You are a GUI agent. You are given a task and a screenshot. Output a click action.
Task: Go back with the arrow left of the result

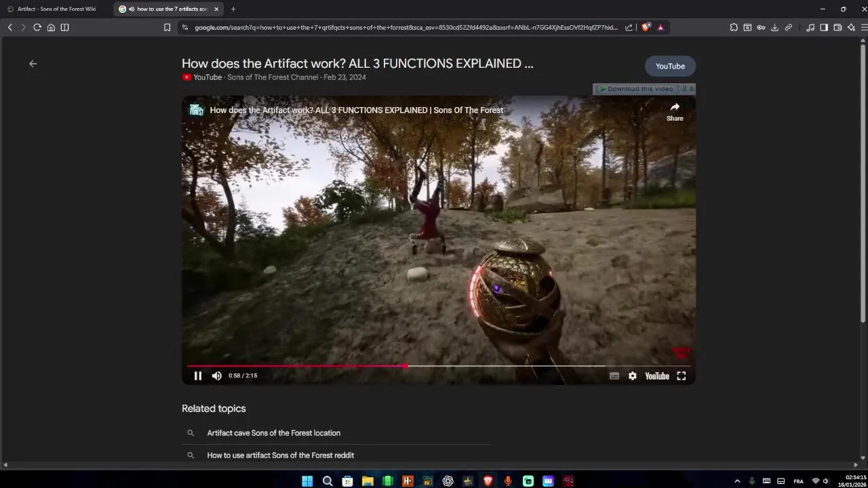point(33,64)
